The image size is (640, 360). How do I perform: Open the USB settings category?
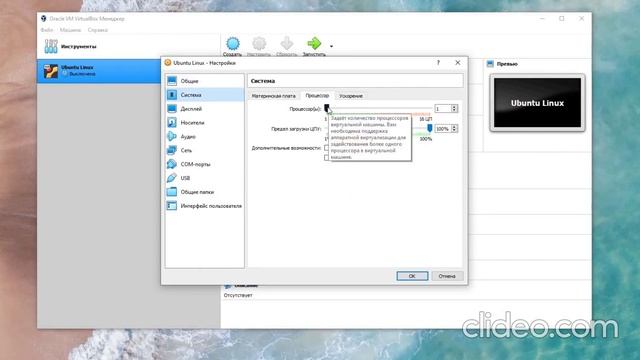[204, 178]
